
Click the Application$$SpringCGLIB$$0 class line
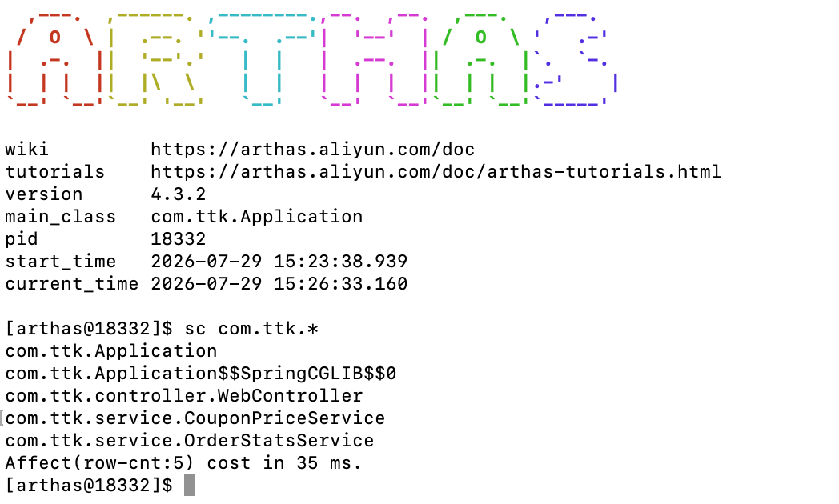coord(201,374)
